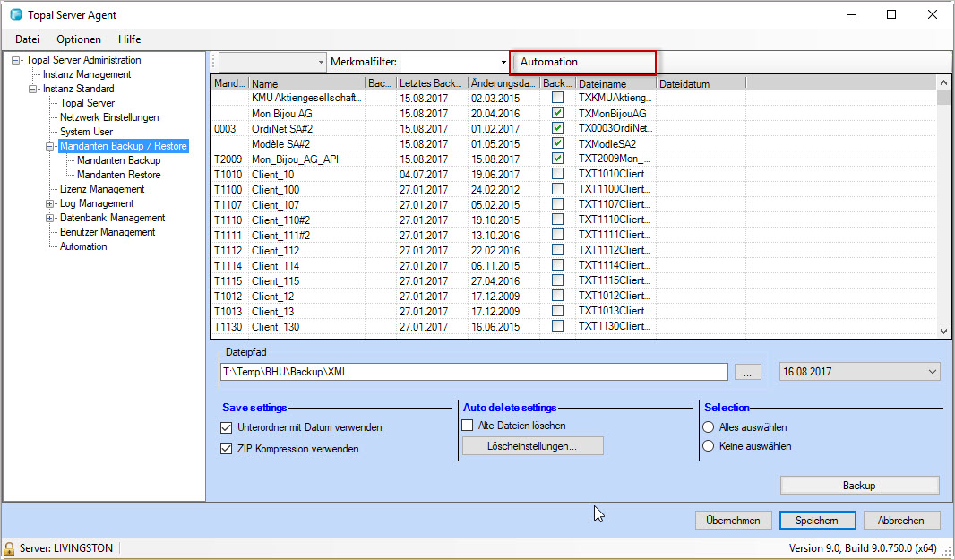The image size is (955, 560).
Task: Open the Optionen menu
Action: (x=79, y=39)
